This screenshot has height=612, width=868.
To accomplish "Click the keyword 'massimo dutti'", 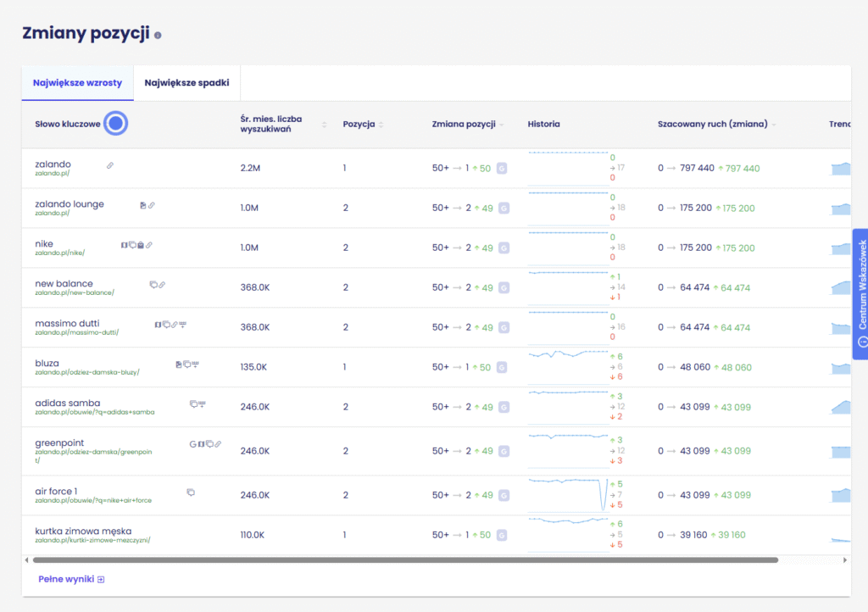I will pyautogui.click(x=68, y=324).
